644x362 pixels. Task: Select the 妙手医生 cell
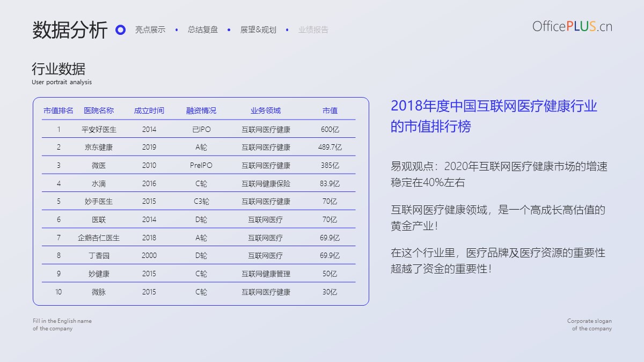click(99, 201)
